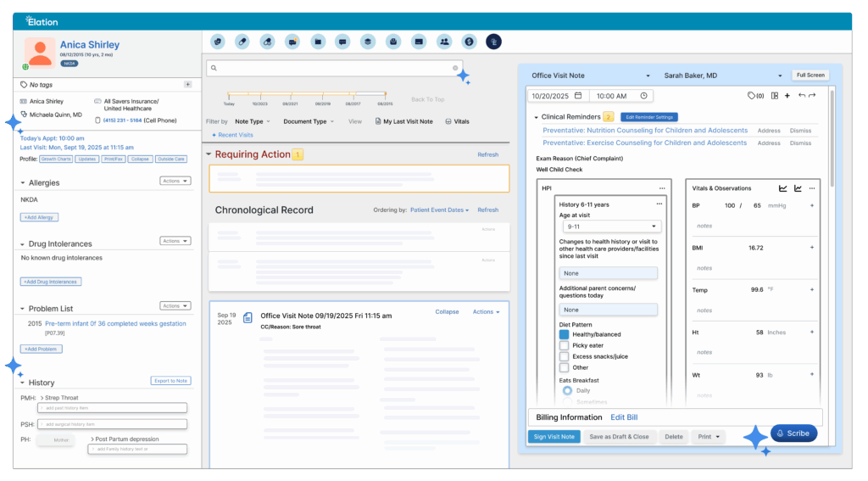Click the chart search input field
The width and height of the screenshot is (868, 481).
tap(331, 68)
